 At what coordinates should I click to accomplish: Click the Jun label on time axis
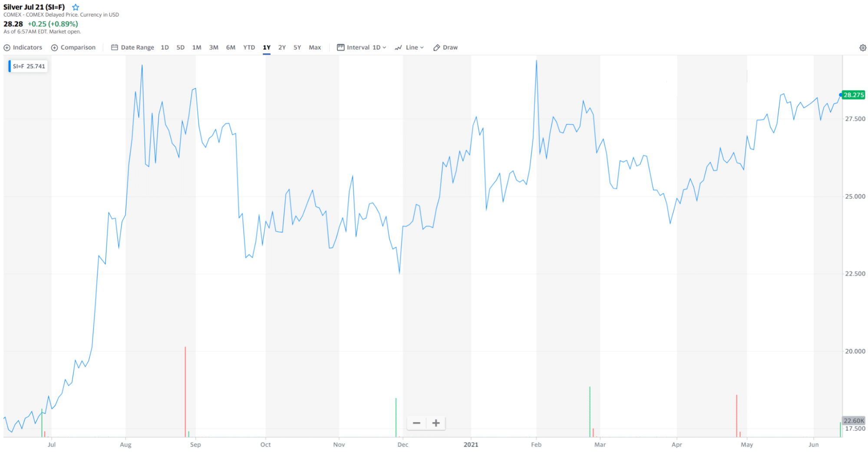[x=813, y=445]
